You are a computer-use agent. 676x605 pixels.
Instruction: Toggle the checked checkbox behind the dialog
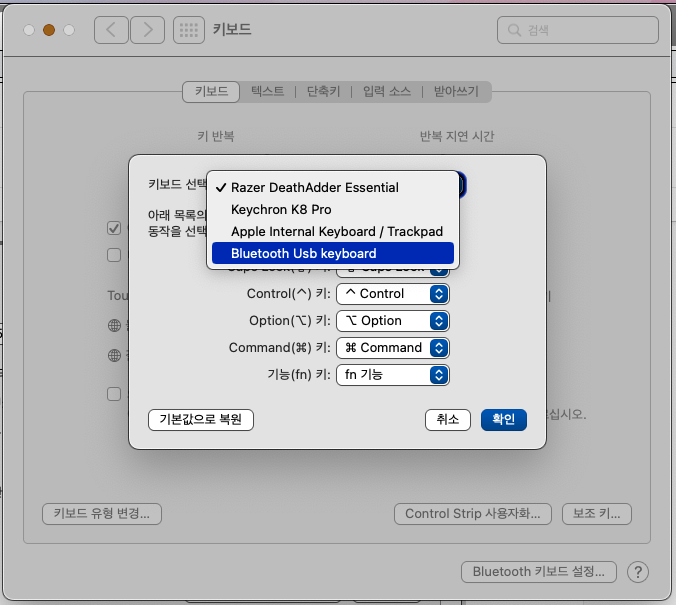(x=114, y=228)
